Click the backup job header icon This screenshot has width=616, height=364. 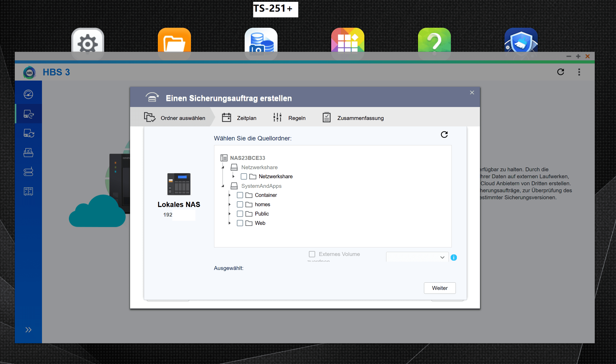[x=152, y=97]
